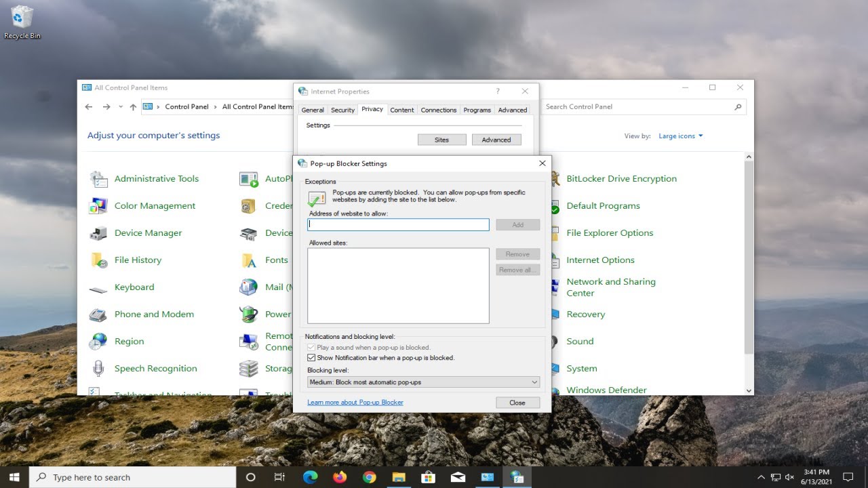Click the Allowed sites list box
The width and height of the screenshot is (868, 488).
(399, 286)
